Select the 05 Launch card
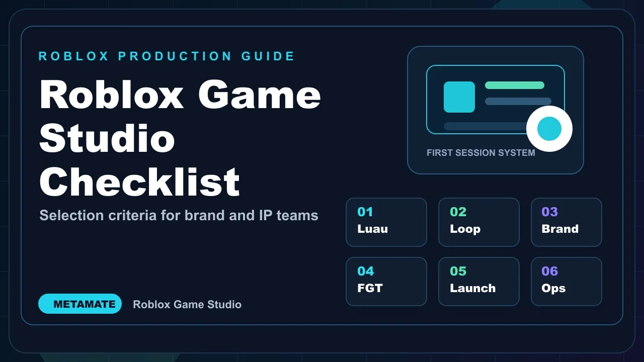644x362 pixels. pyautogui.click(x=479, y=282)
